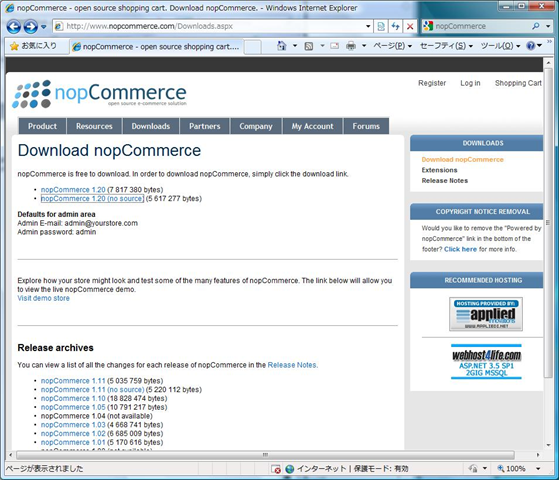Download nopCommerce 1.11 (5 035 759 bytes)
Image resolution: width=559 pixels, height=480 pixels.
pos(73,381)
